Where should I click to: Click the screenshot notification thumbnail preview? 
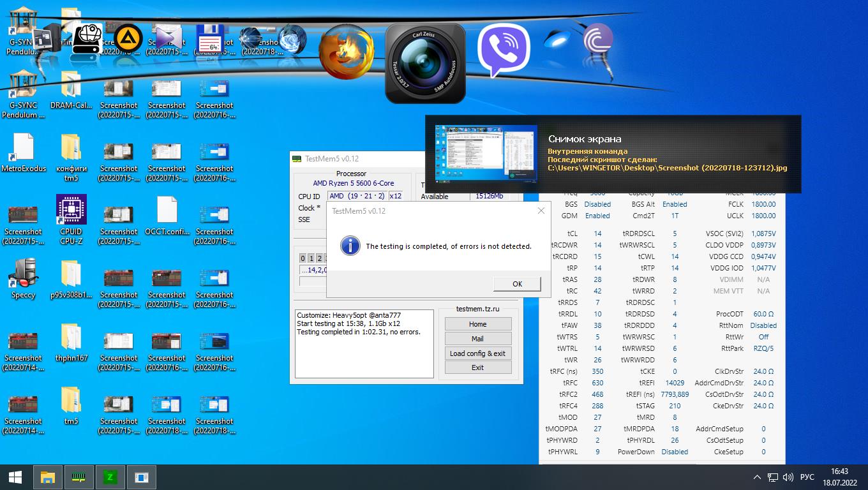pyautogui.click(x=486, y=152)
